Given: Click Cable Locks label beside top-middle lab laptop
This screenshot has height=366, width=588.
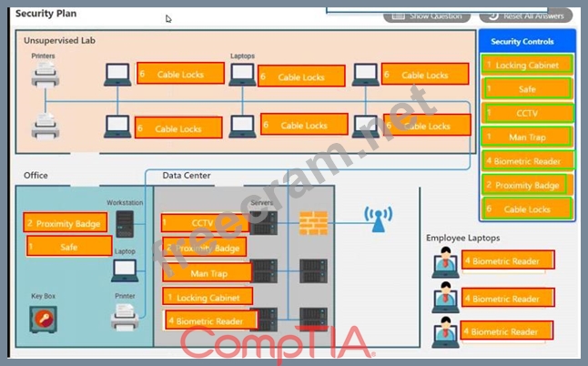Looking at the screenshot, I should (301, 76).
